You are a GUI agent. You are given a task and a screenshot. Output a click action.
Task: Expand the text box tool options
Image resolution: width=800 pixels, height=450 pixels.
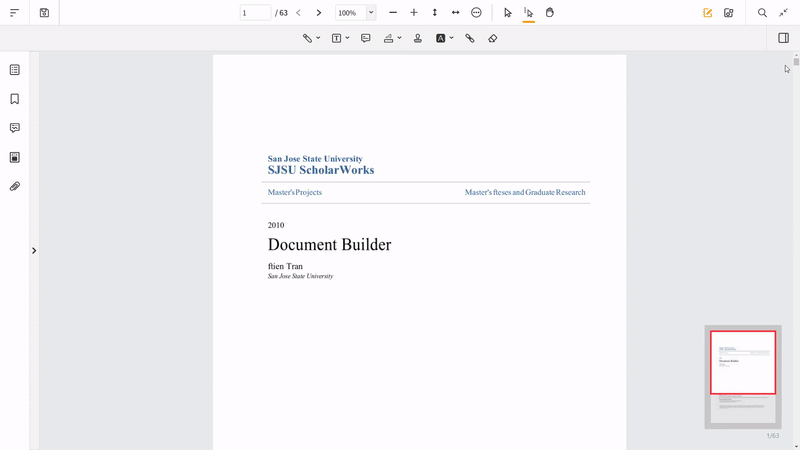pyautogui.click(x=347, y=38)
